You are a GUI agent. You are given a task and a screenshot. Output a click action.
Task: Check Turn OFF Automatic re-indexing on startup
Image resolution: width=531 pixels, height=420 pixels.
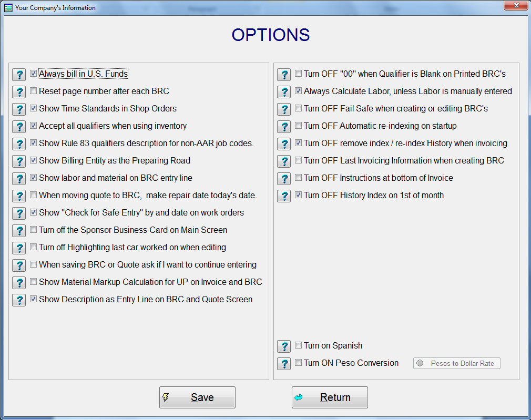click(299, 126)
